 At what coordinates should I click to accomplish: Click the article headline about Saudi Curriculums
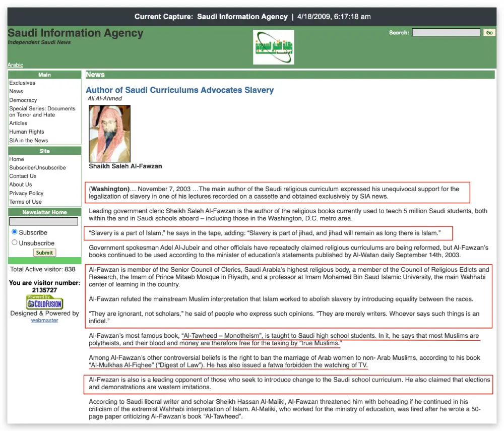(179, 90)
